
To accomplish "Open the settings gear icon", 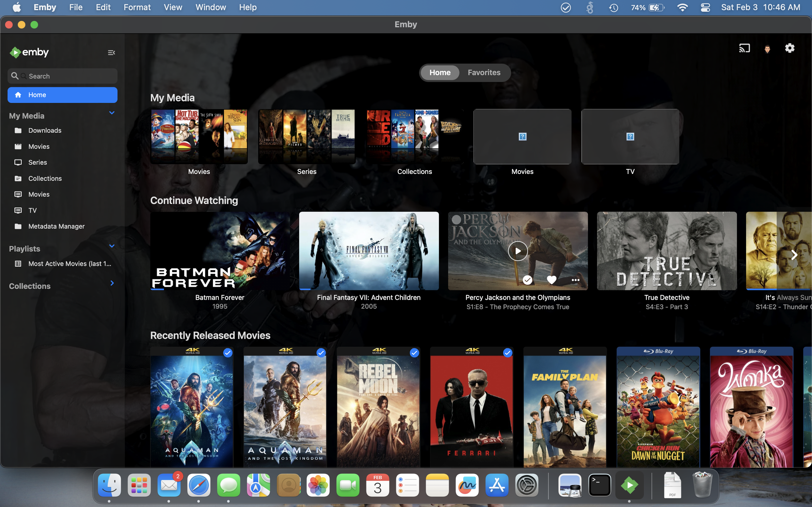I will pyautogui.click(x=789, y=48).
